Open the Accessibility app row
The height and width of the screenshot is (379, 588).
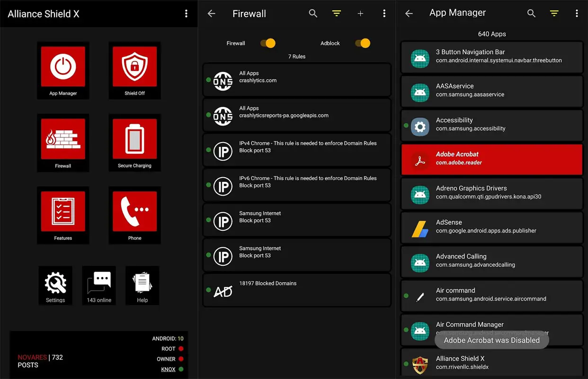492,126
